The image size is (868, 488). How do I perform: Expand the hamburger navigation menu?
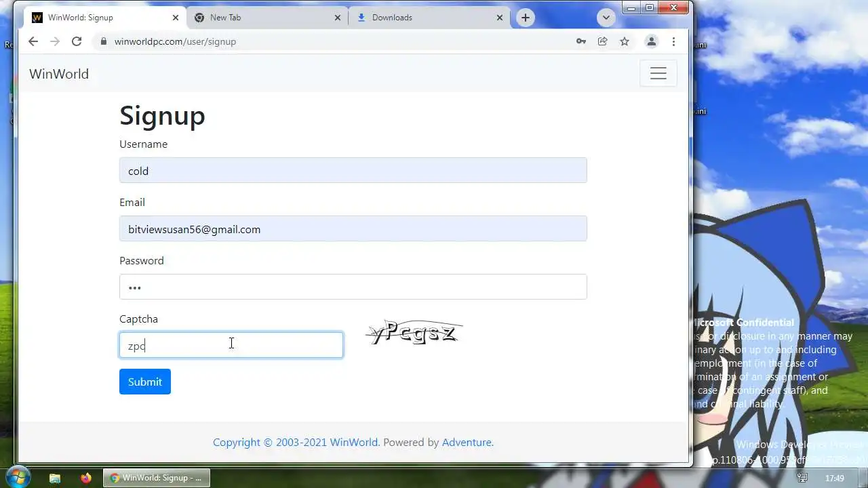[x=658, y=73]
